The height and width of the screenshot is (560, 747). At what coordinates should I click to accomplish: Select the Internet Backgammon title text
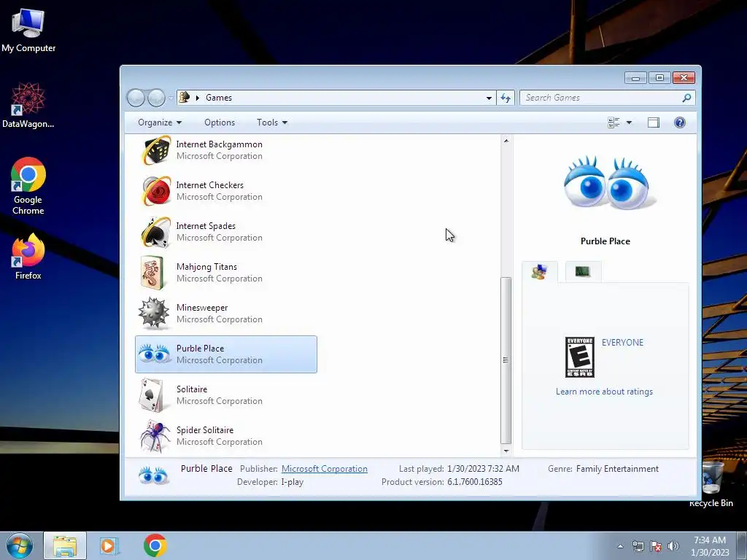click(219, 144)
